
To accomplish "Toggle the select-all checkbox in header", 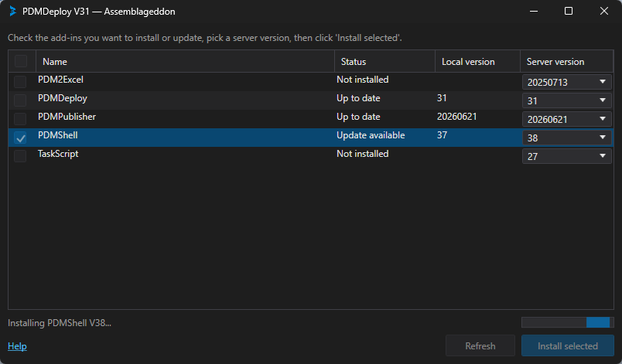I will point(21,61).
